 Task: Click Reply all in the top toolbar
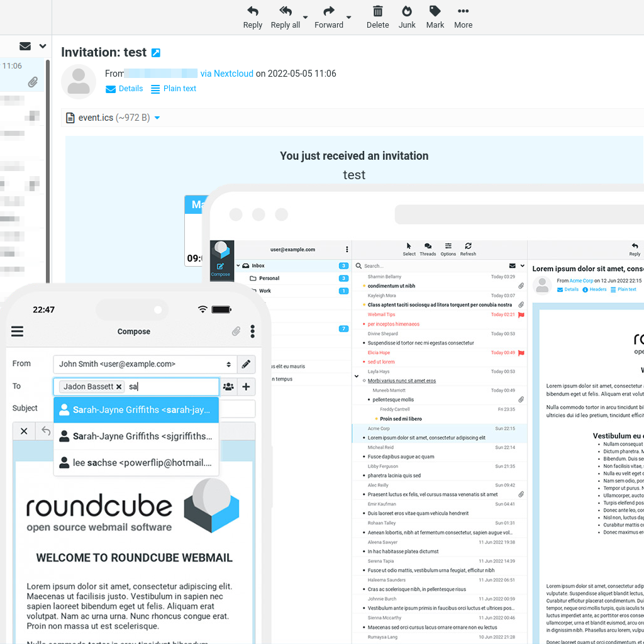point(286,17)
